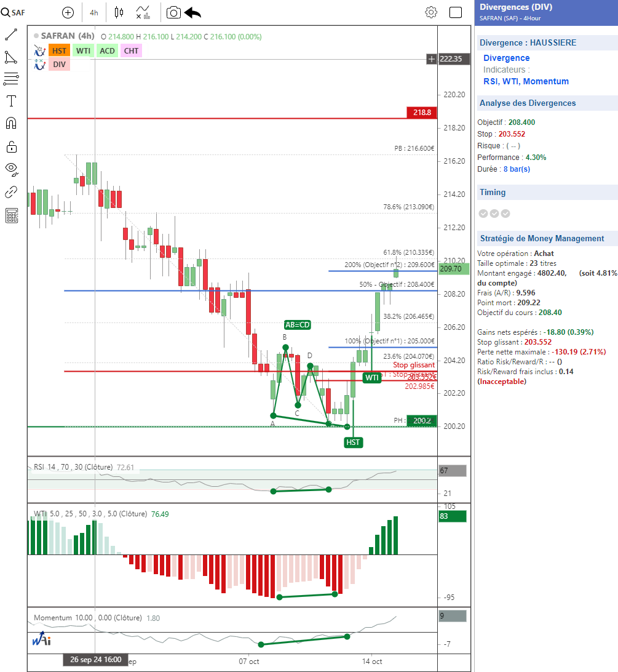Click the Objectif 208.400 value
618x672 pixels.
pyautogui.click(x=521, y=122)
